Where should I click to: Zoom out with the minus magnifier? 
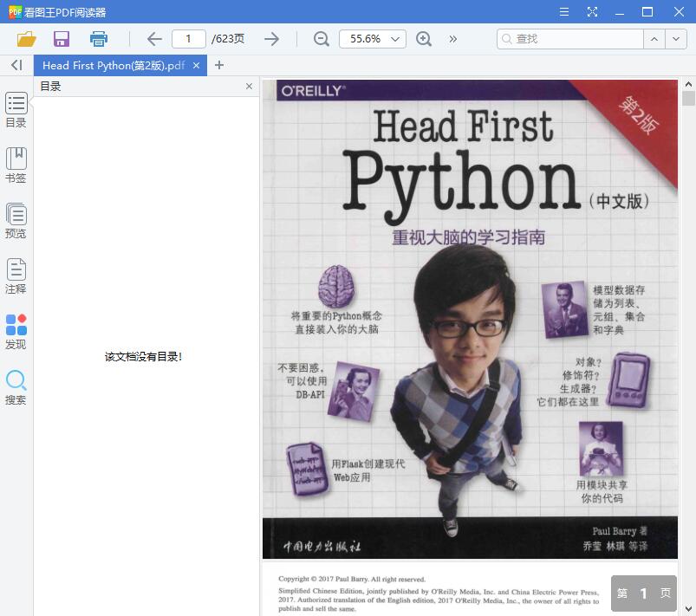coord(321,39)
